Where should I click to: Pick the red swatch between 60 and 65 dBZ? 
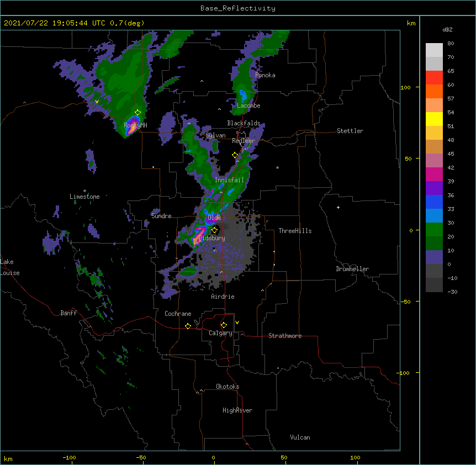point(434,78)
